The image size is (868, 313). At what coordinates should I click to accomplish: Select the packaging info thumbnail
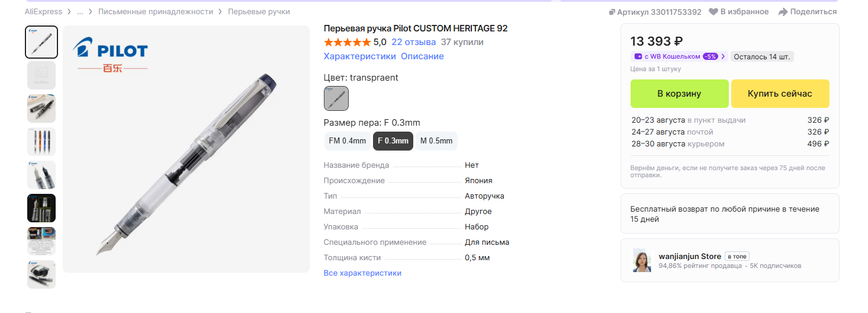tap(41, 241)
